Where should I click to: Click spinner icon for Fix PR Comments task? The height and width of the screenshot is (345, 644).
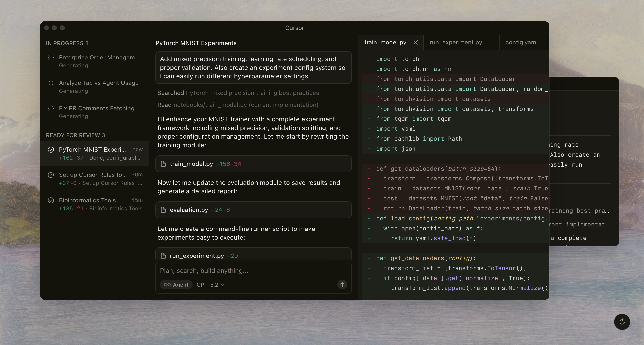pyautogui.click(x=51, y=108)
